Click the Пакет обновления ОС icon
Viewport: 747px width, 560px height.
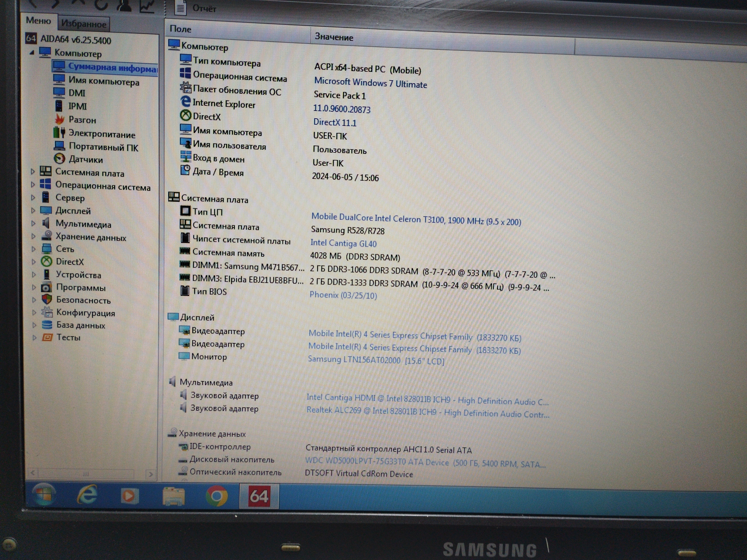coord(185,87)
